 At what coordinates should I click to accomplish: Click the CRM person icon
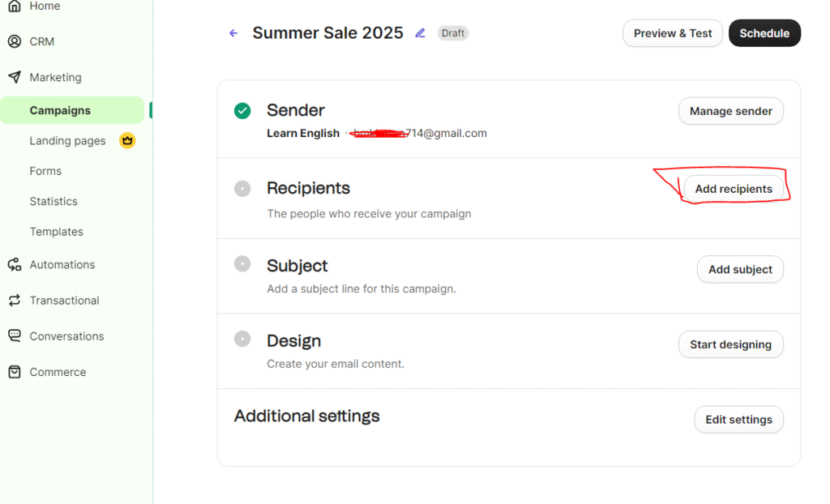(x=14, y=41)
